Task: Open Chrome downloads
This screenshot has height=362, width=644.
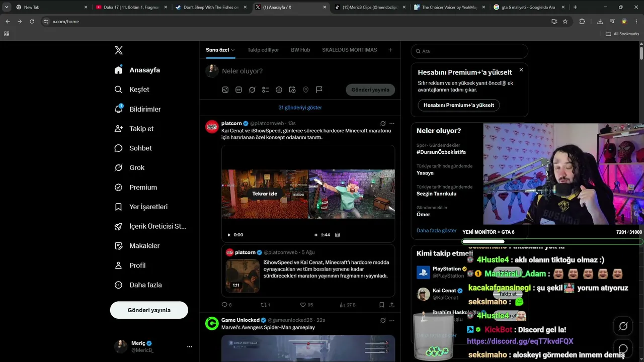Action: point(600,22)
